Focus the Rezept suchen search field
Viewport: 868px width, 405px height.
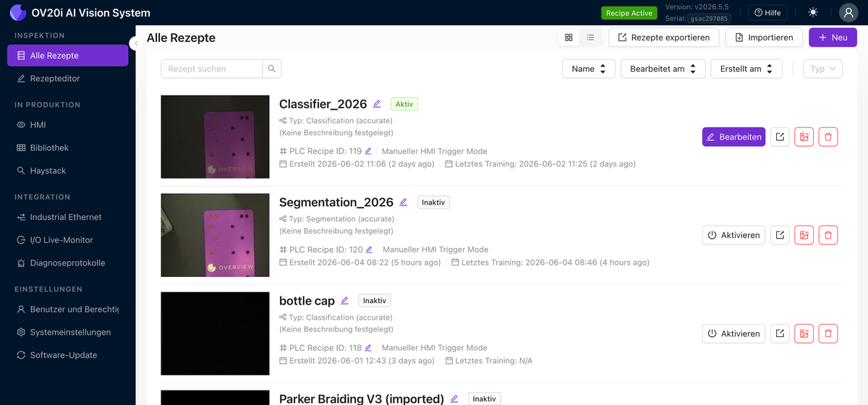pos(212,69)
